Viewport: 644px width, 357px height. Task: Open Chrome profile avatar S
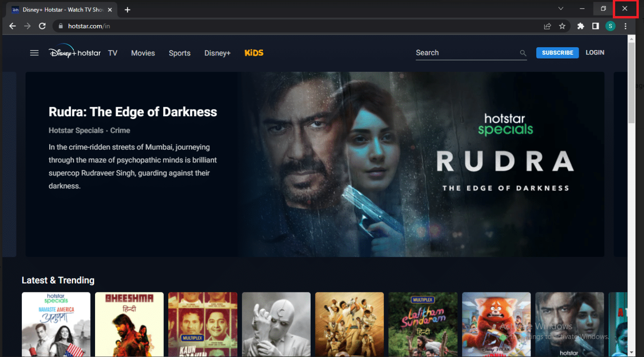[610, 26]
